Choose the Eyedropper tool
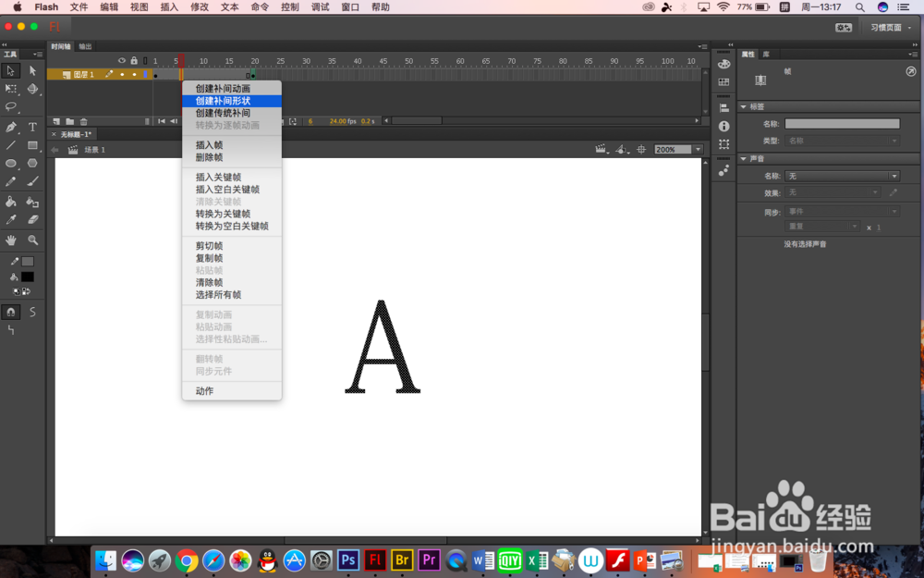Screen dimensions: 924x578 [x=10, y=220]
